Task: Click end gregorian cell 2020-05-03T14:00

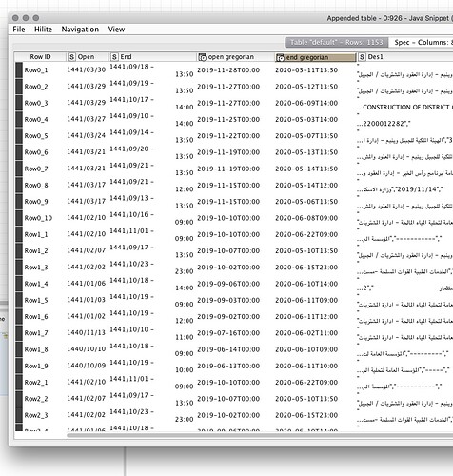Action: click(306, 120)
